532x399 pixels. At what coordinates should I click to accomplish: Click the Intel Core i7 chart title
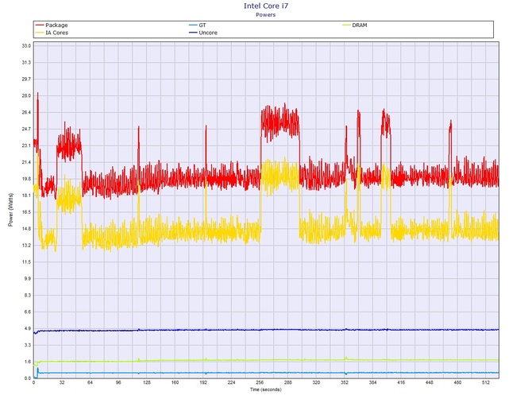click(x=266, y=6)
